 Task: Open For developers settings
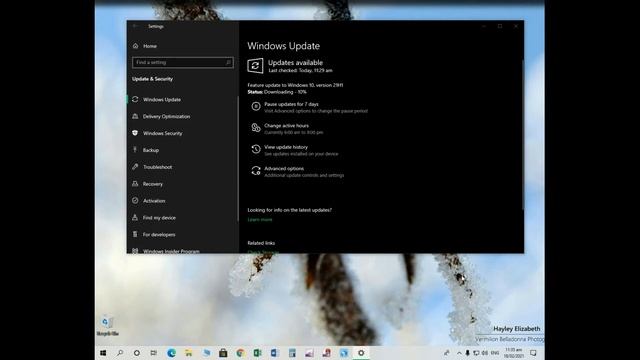tap(159, 235)
